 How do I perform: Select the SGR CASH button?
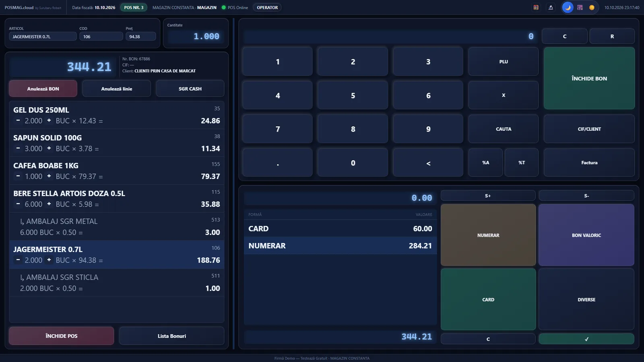pyautogui.click(x=190, y=88)
